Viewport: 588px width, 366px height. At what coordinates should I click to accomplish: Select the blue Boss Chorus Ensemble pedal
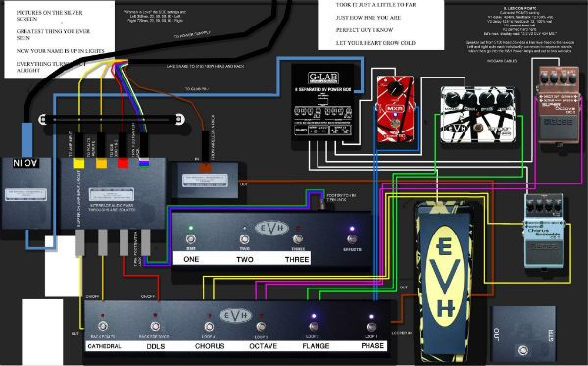544,231
